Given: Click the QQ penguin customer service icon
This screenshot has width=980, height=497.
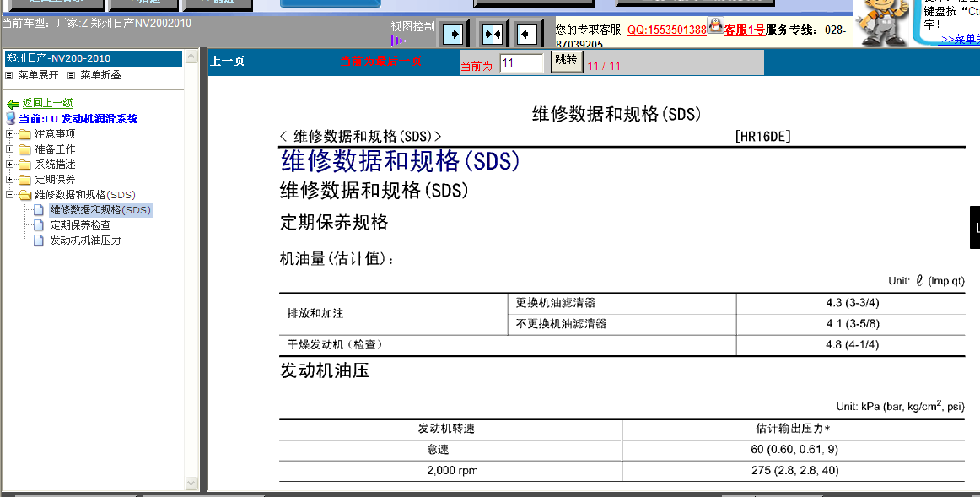Looking at the screenshot, I should point(715,25).
